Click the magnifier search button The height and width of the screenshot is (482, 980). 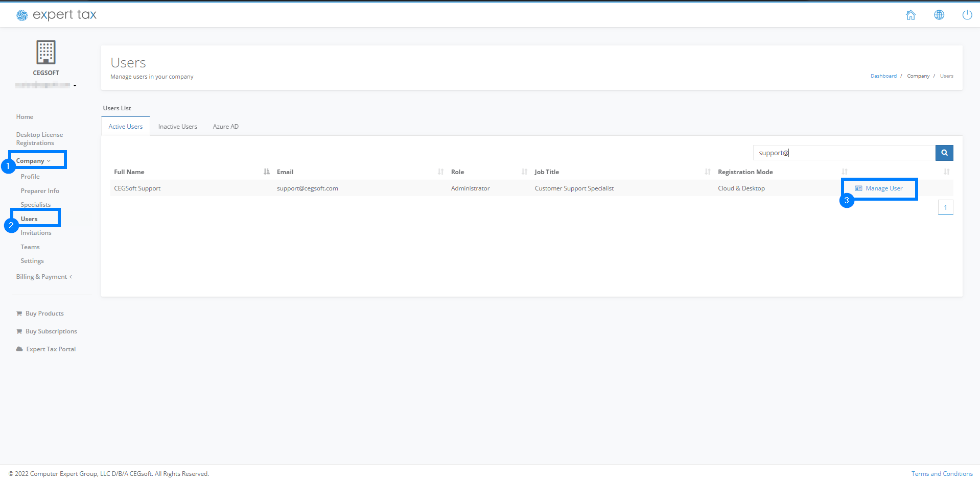tap(944, 153)
